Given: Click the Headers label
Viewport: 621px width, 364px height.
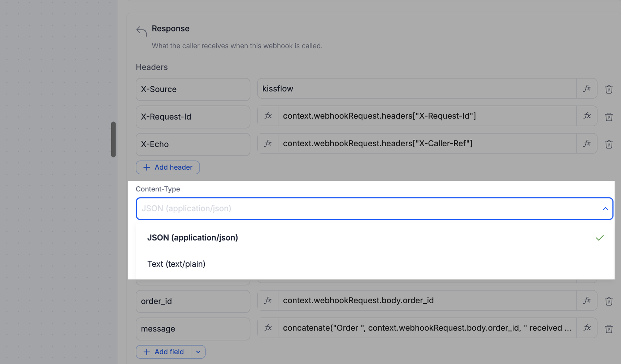Looking at the screenshot, I should (152, 67).
